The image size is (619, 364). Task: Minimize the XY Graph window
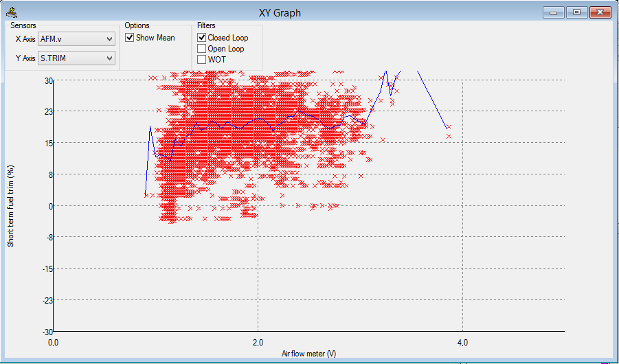click(x=553, y=12)
